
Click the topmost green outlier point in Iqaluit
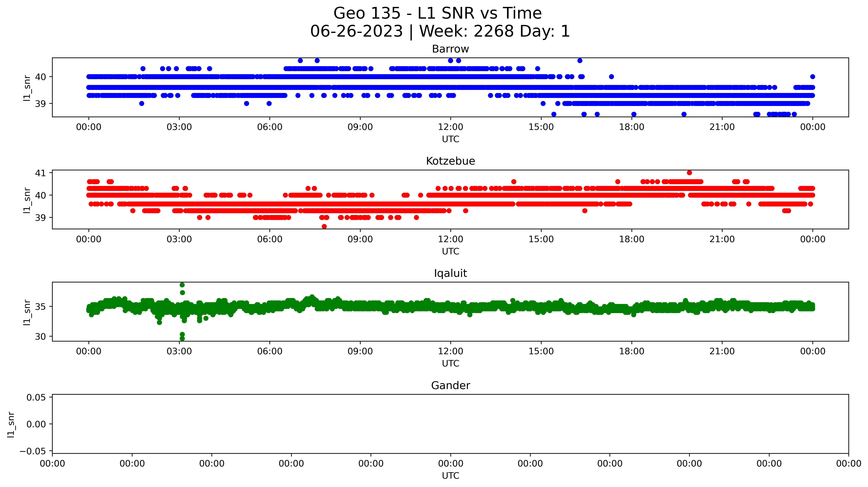click(182, 285)
